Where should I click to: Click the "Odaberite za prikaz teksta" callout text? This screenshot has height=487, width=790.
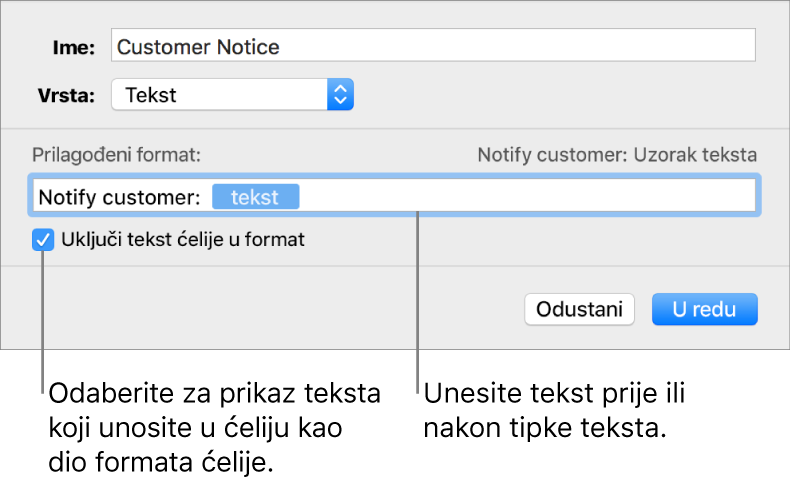[x=213, y=393]
